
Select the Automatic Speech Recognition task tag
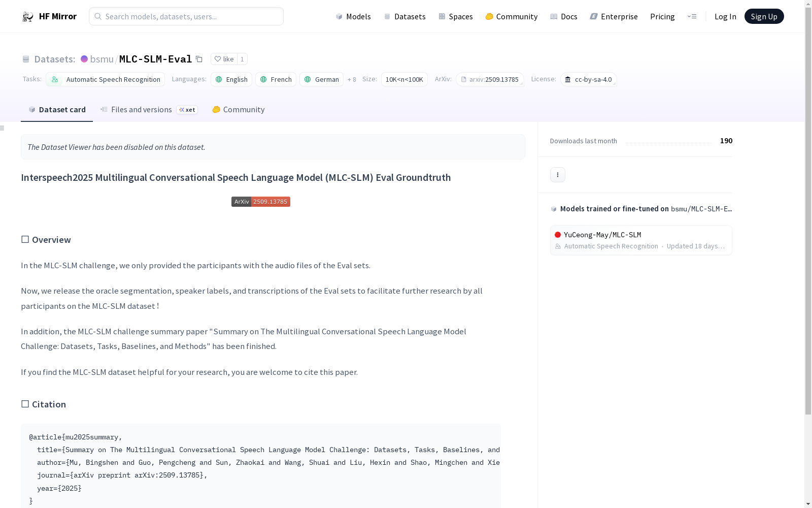point(105,79)
